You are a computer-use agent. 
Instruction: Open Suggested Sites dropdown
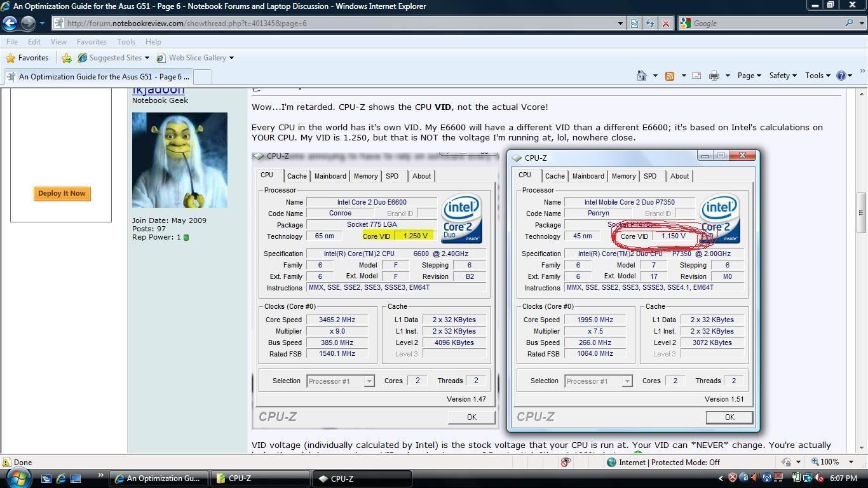(x=114, y=58)
